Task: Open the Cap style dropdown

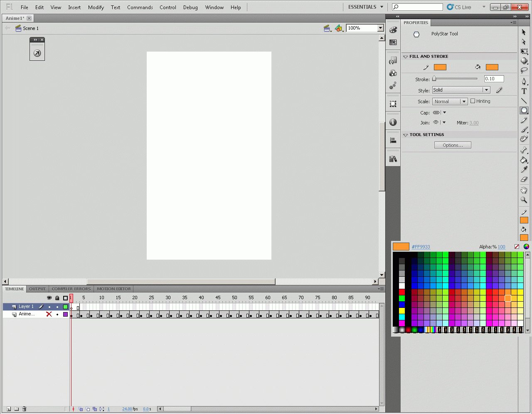Action: pyautogui.click(x=439, y=113)
